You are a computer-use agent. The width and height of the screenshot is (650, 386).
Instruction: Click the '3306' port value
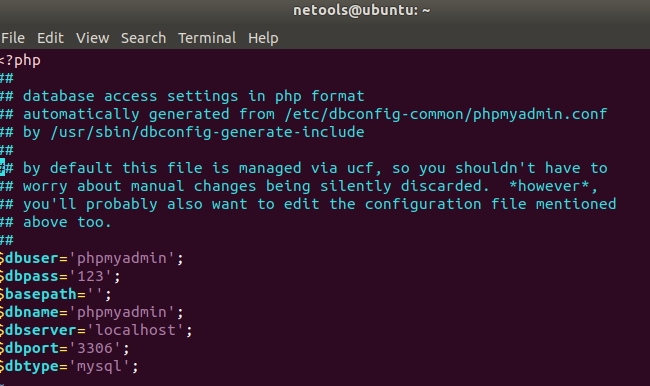coord(95,348)
